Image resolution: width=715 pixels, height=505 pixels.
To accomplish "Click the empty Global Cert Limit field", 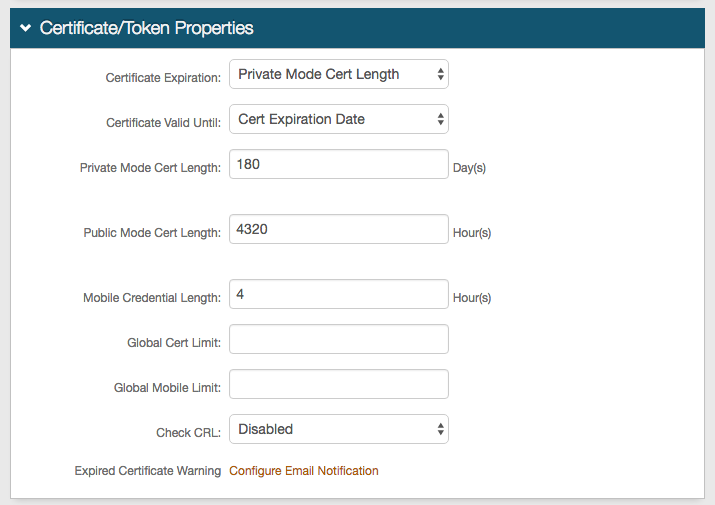I will tap(338, 339).
